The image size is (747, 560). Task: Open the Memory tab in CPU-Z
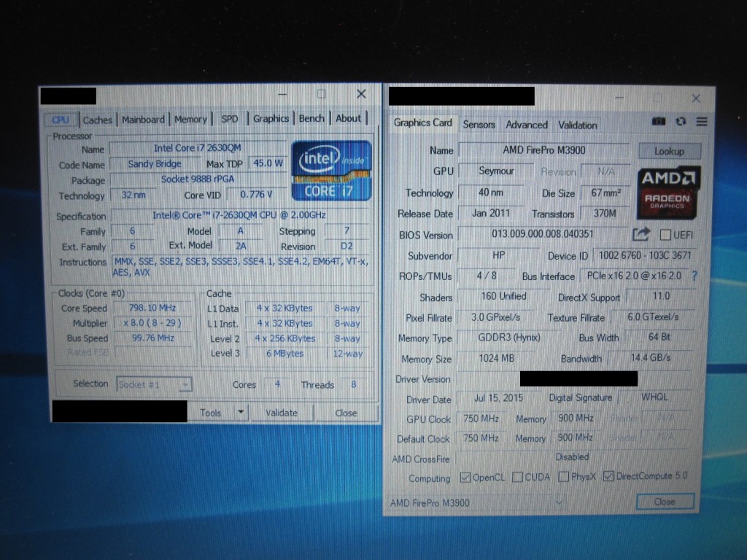click(190, 119)
